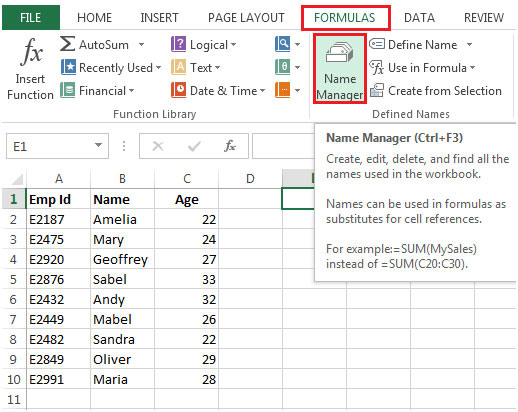
Task: Click the Create from Selection label
Action: click(445, 91)
